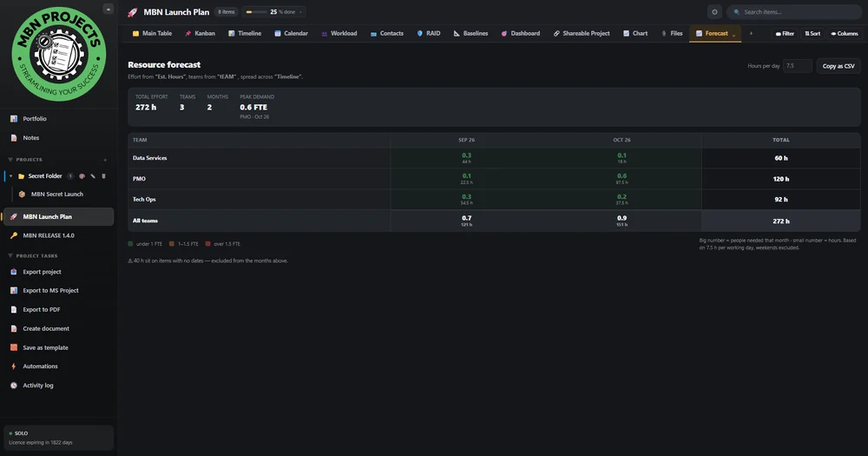Click Copy as CSV button
The height and width of the screenshot is (456, 868).
[x=838, y=66]
